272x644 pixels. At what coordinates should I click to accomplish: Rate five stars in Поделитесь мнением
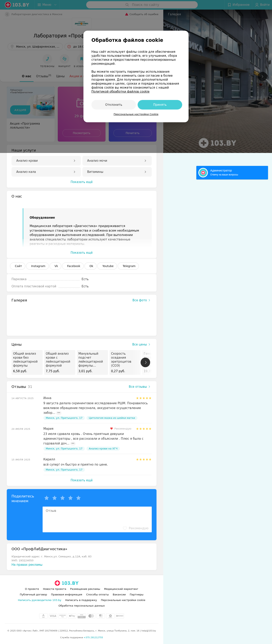pos(78,498)
